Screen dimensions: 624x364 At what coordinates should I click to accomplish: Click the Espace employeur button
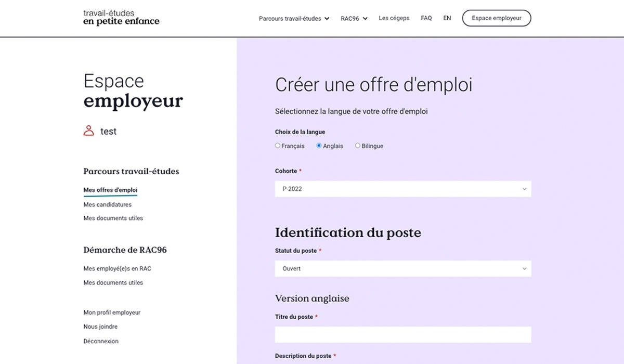coord(497,18)
